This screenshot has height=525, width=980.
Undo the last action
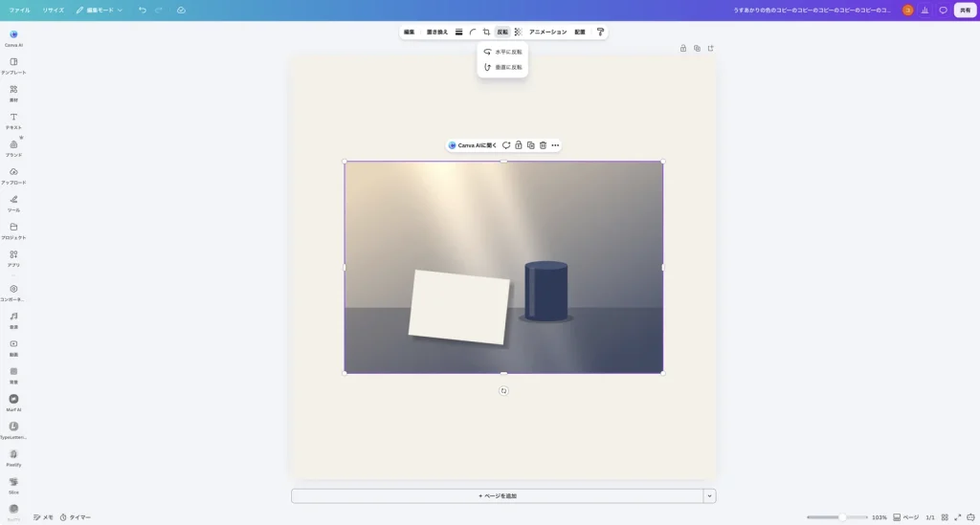tap(143, 10)
